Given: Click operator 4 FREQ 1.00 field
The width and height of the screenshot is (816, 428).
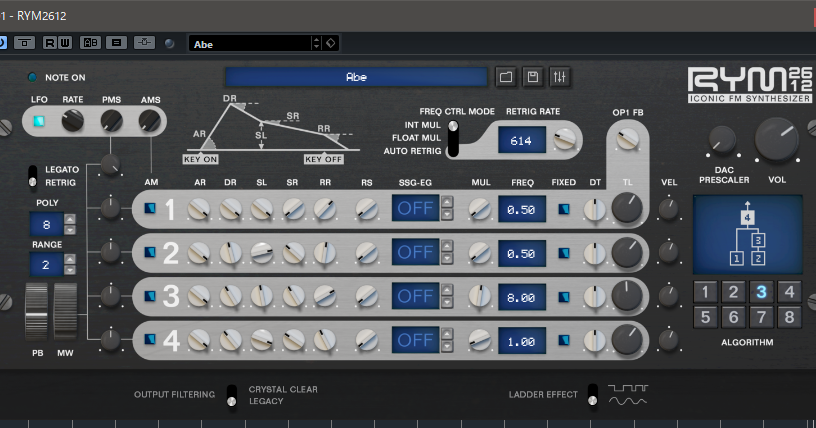Looking at the screenshot, I should (521, 342).
